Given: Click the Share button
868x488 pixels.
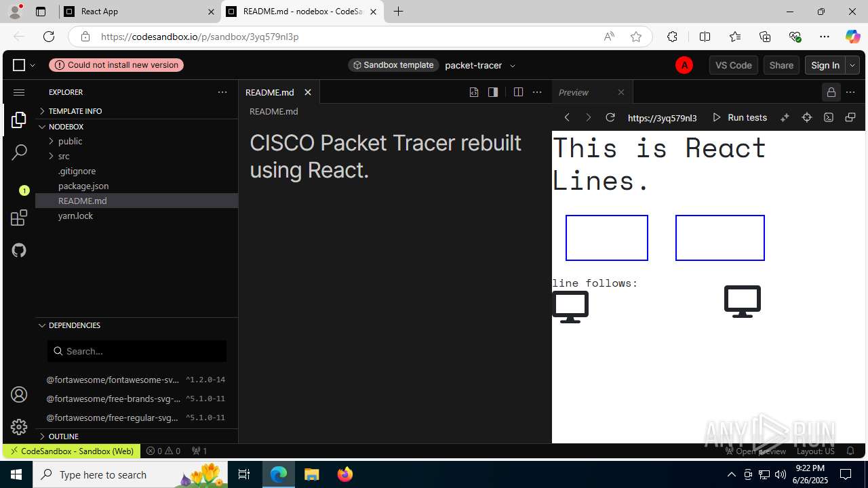Looking at the screenshot, I should tap(781, 65).
